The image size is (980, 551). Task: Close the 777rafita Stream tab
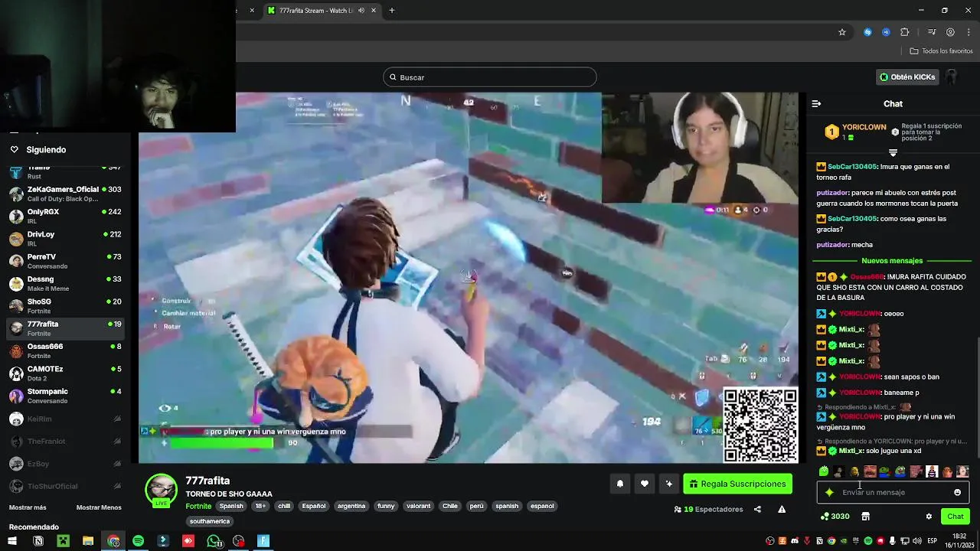[x=374, y=11]
